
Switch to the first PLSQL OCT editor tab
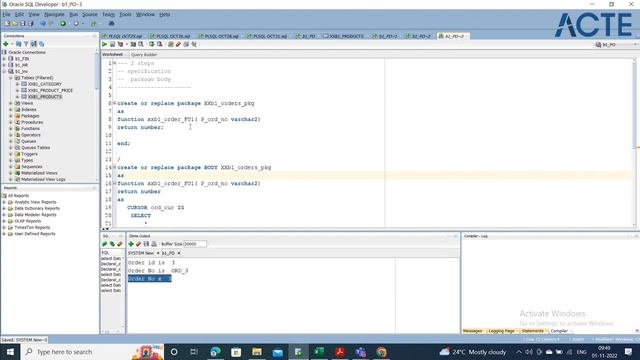pyautogui.click(x=122, y=36)
